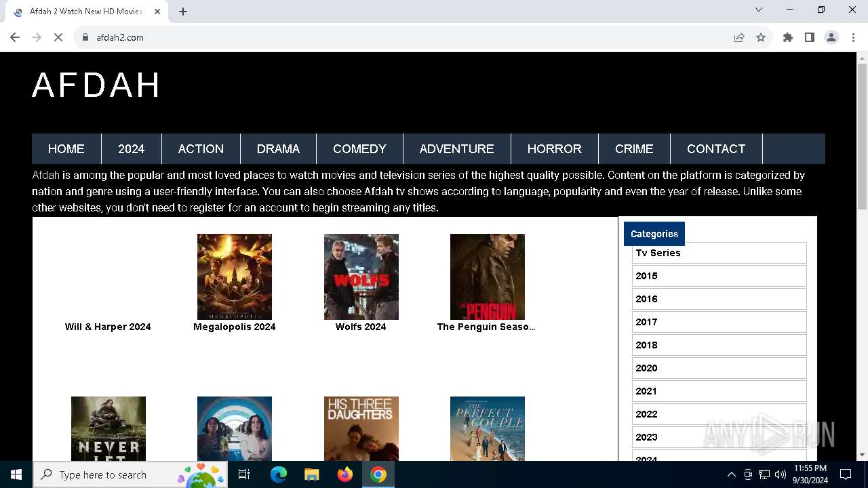Expand tab search chevron in title bar
868x488 pixels.
(x=759, y=9)
